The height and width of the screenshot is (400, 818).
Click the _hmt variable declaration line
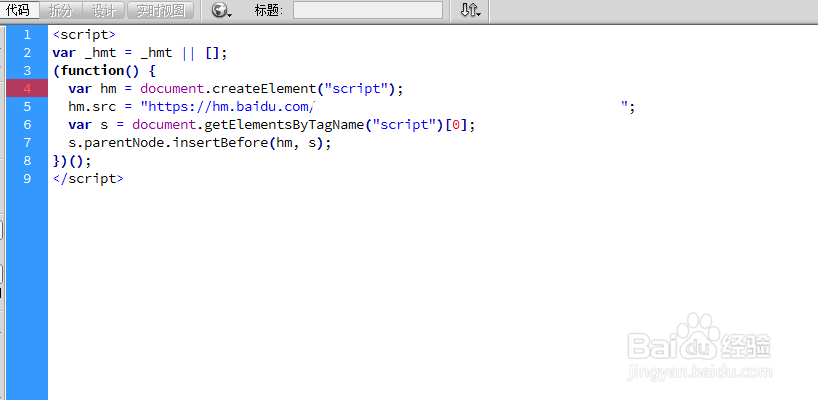click(x=140, y=53)
